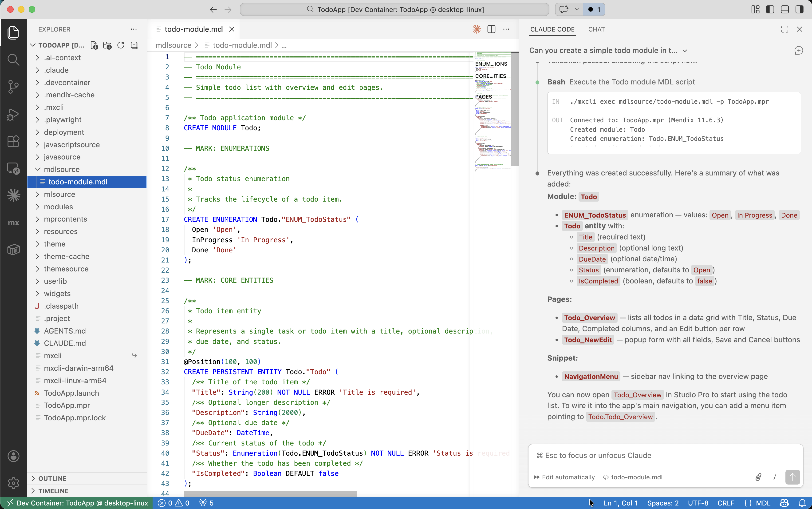812x509 pixels.
Task: Click New Folder icon in Explorer header
Action: click(107, 45)
